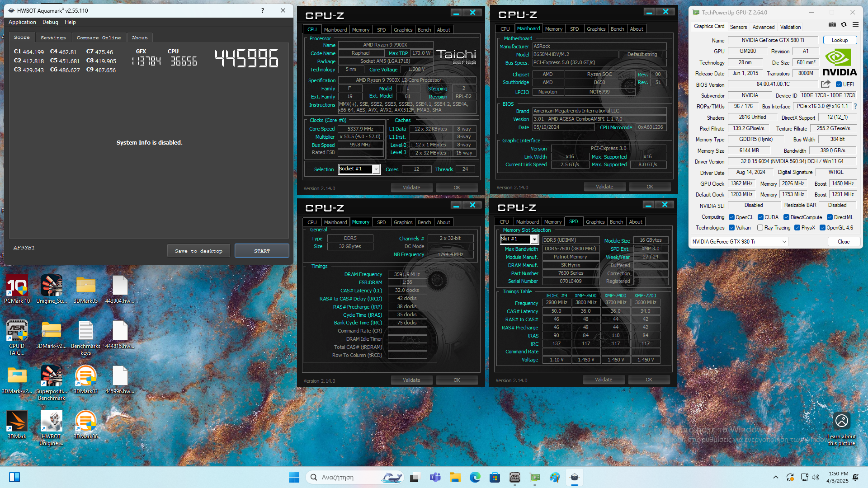Open Microsoft Store from the taskbar
Screen dimensions: 868x488
495,477
